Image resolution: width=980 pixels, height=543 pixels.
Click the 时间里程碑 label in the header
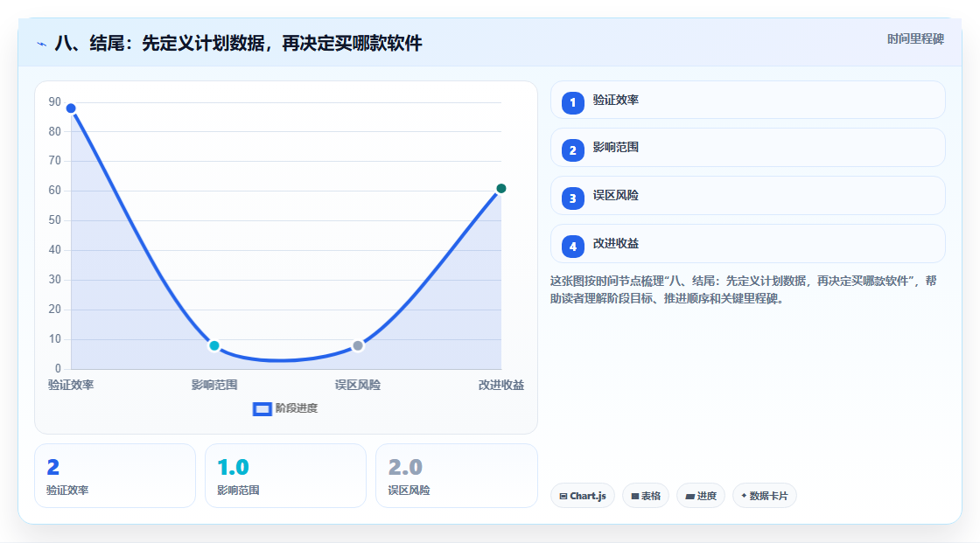pos(915,38)
